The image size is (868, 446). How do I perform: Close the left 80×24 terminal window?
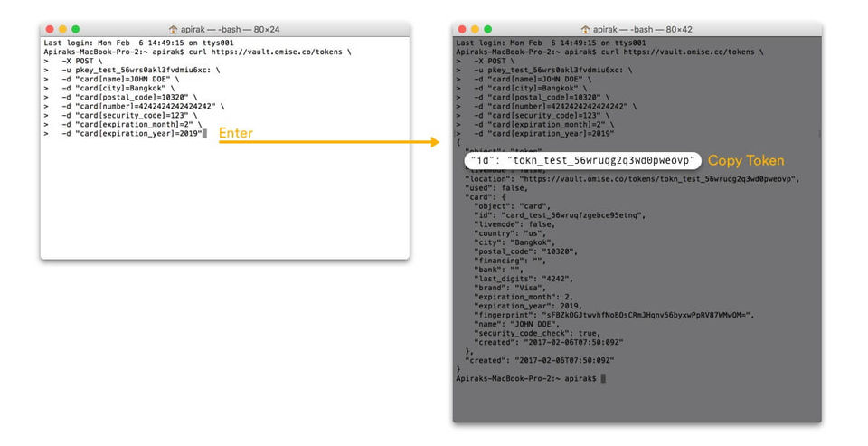[x=50, y=29]
